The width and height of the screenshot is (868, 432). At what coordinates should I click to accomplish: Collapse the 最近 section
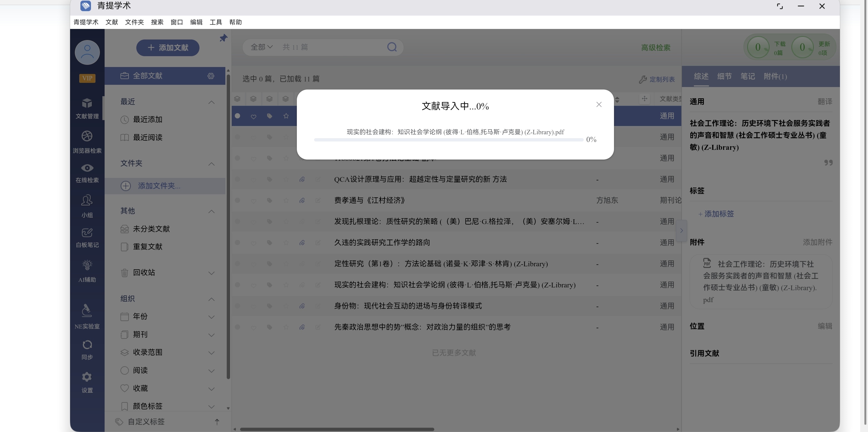pos(212,102)
